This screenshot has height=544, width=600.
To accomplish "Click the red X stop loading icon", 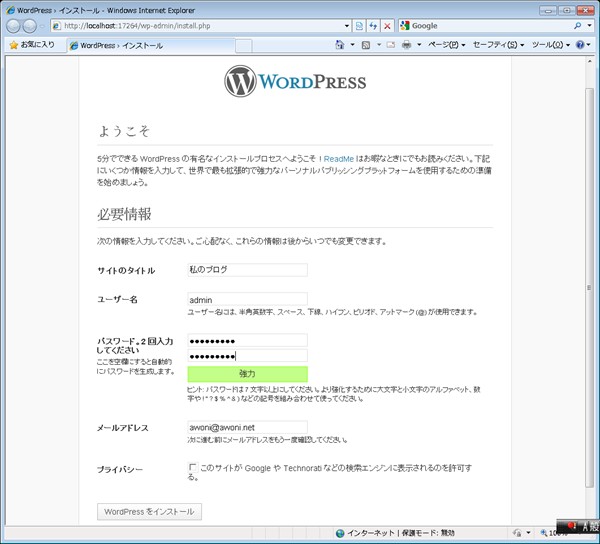I will point(387,26).
